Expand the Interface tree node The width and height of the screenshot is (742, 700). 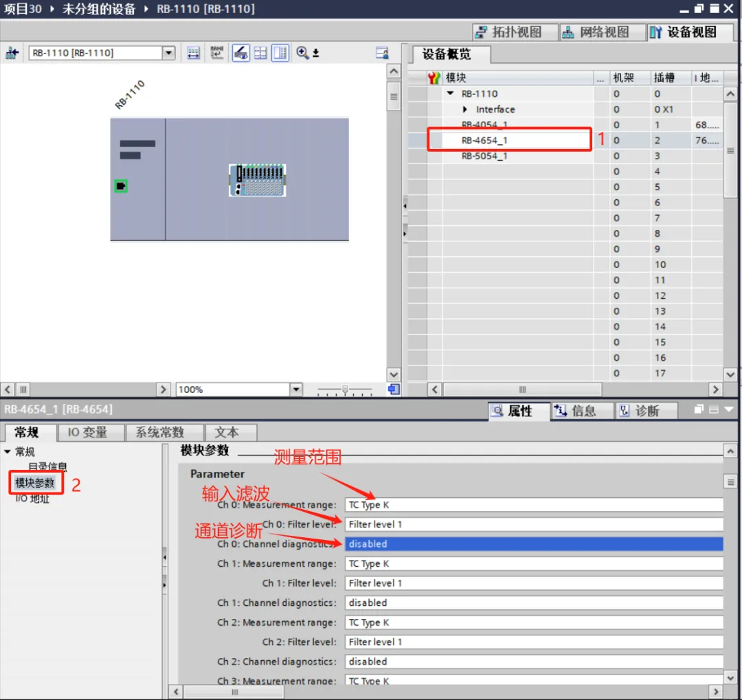[466, 109]
